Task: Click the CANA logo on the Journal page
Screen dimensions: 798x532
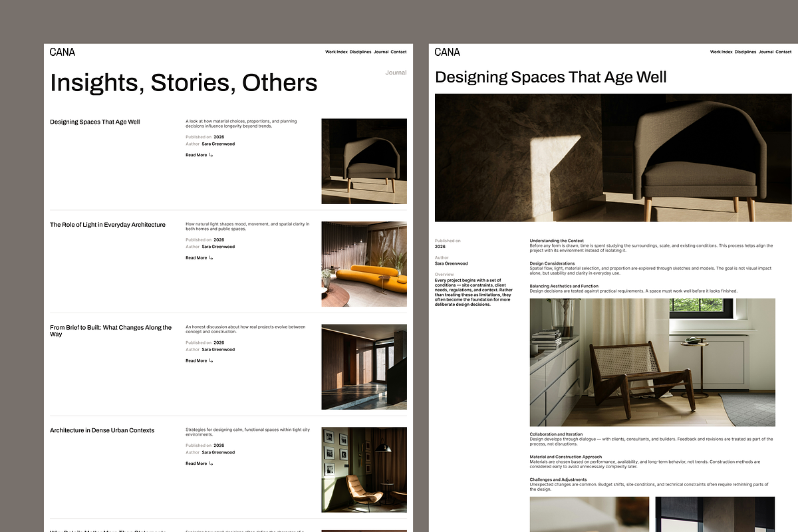Action: tap(63, 52)
